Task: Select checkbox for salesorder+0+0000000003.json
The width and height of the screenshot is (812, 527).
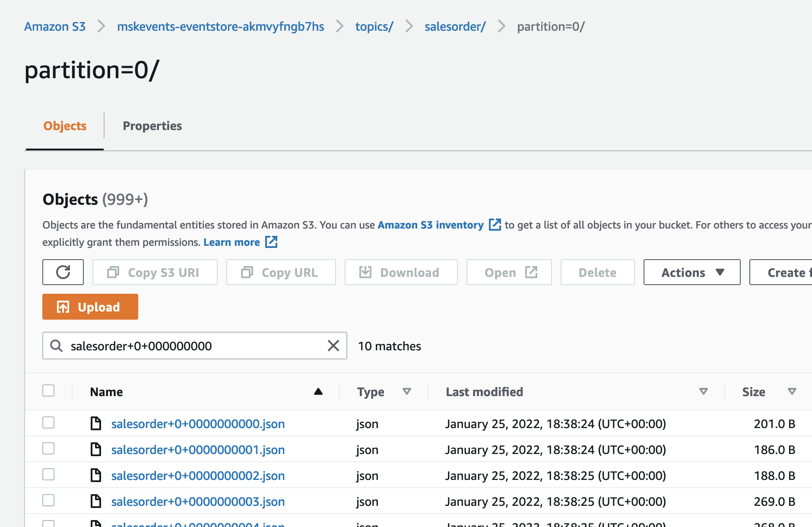Action: [x=48, y=500]
